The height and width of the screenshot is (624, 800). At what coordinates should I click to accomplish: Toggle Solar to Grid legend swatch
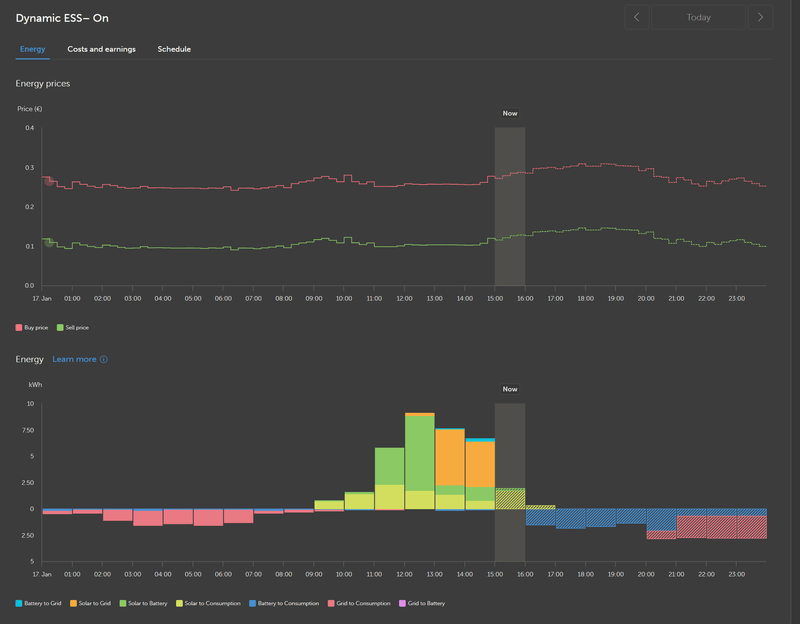coord(73,603)
